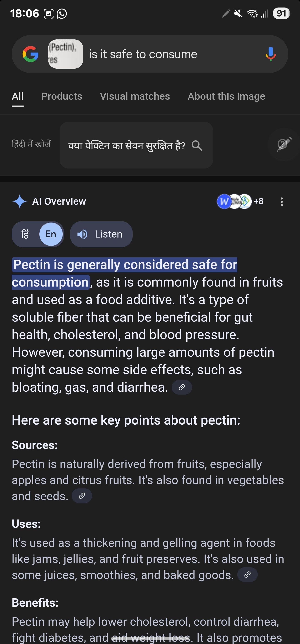Open link chip after 'diarrhea' paragraph
The width and height of the screenshot is (300, 644).
(182, 387)
